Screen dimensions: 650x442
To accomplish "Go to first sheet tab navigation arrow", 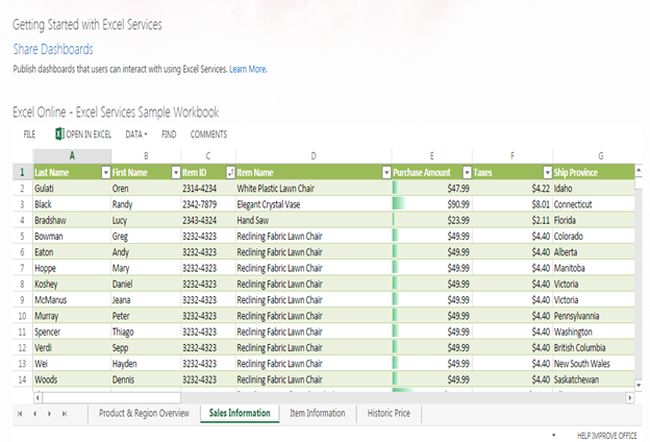I will (x=20, y=413).
